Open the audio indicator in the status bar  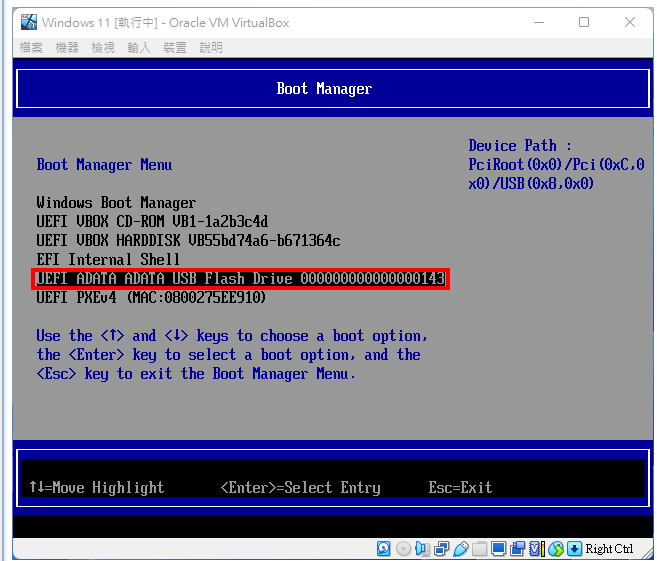click(422, 548)
